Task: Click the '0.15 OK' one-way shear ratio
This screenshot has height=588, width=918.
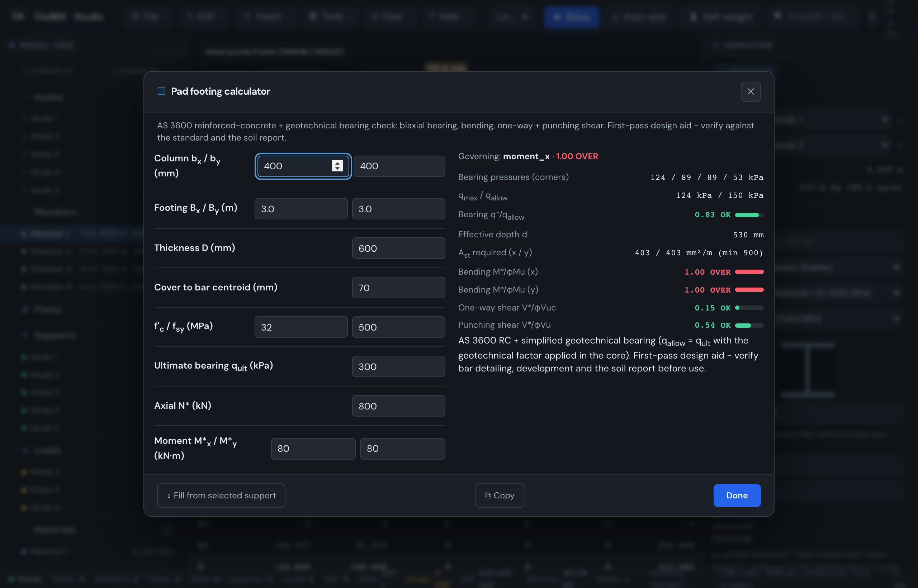Action: click(713, 308)
